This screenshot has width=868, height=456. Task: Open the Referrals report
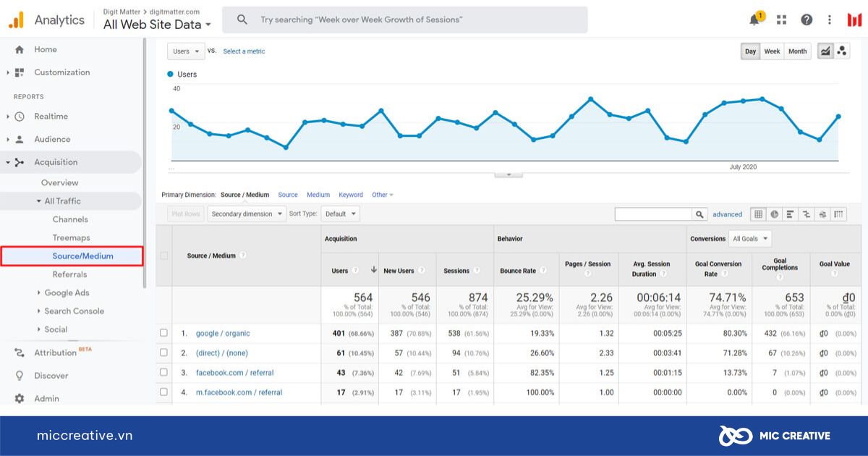tap(69, 274)
